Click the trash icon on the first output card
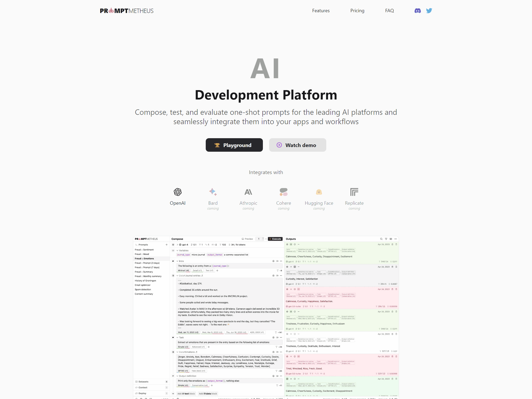 (396, 244)
